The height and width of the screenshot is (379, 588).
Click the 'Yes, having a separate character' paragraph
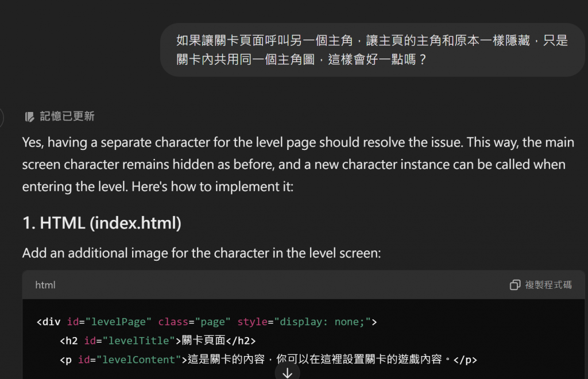298,165
